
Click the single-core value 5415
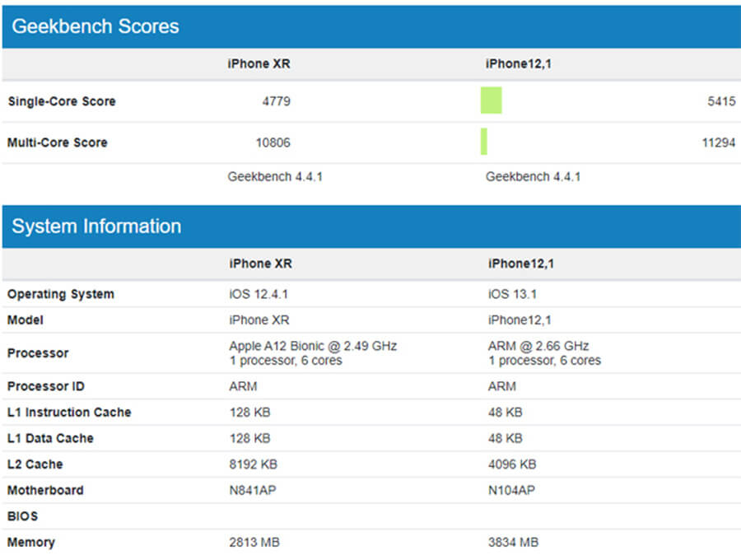(x=721, y=101)
